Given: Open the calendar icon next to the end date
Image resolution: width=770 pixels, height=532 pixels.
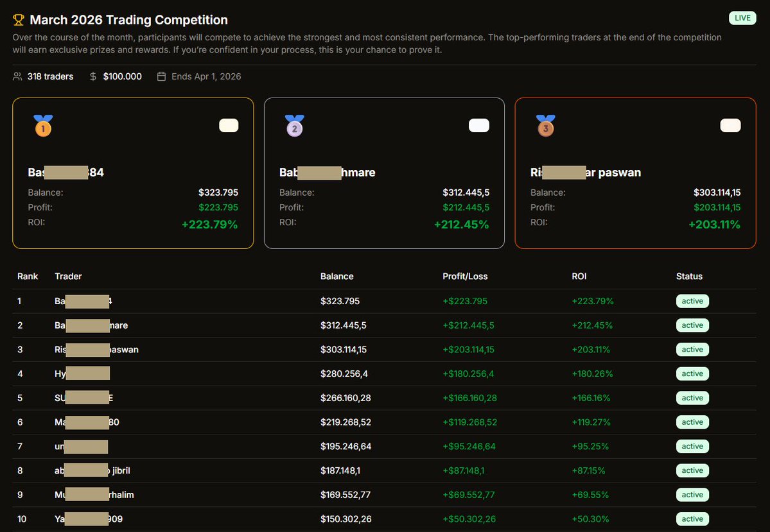Looking at the screenshot, I should pyautogui.click(x=160, y=76).
